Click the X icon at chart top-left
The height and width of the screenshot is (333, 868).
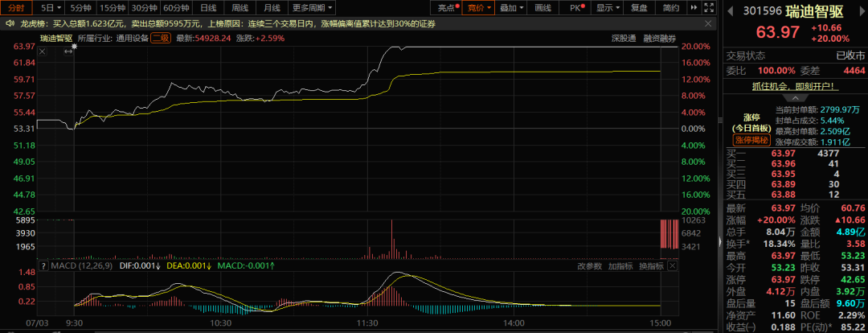coord(43,51)
